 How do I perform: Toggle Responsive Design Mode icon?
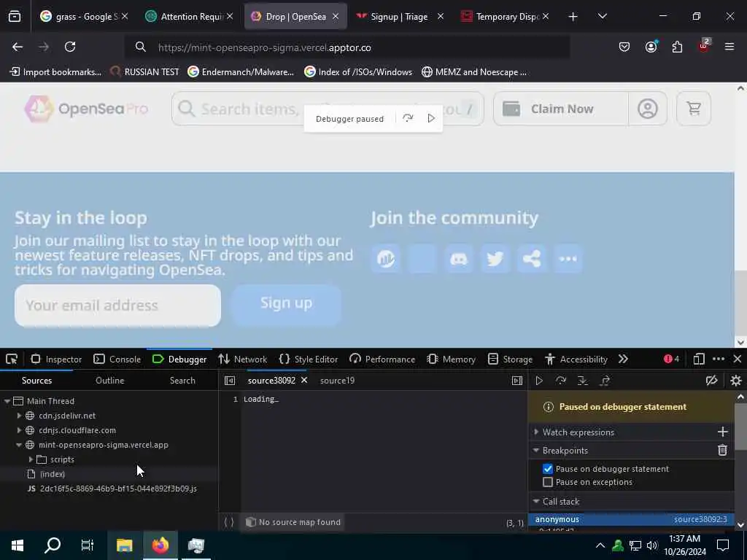[x=698, y=359]
